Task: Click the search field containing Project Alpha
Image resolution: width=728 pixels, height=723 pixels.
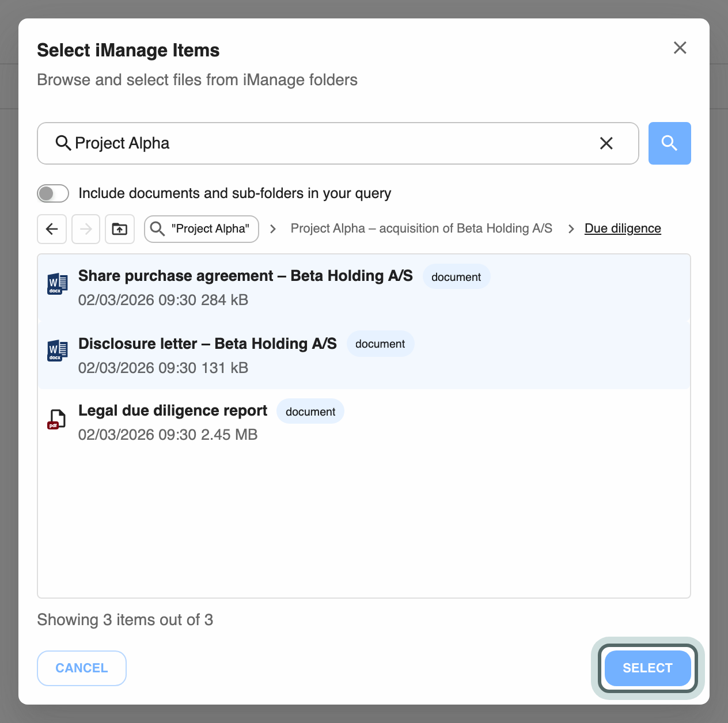Action: click(338, 143)
